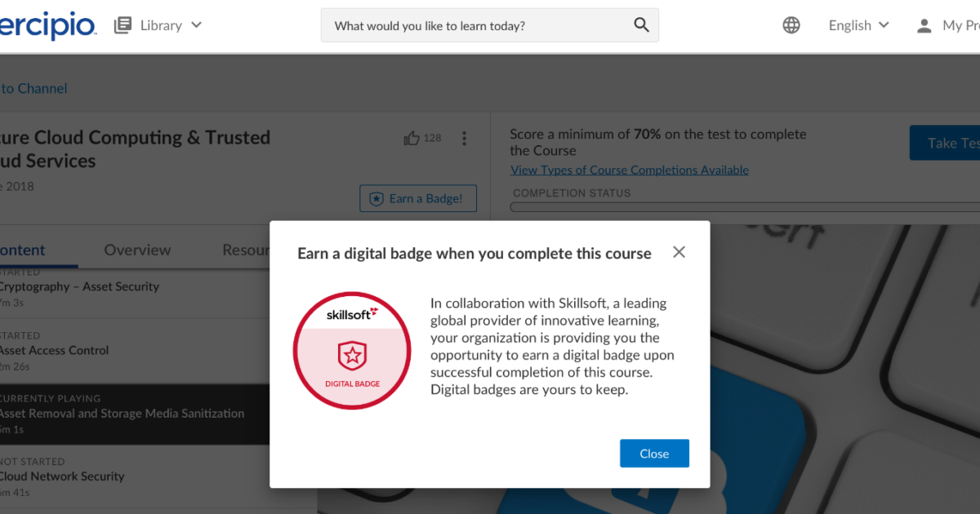Click the Library icon in the header
Viewport: 980px width, 514px height.
click(x=122, y=24)
